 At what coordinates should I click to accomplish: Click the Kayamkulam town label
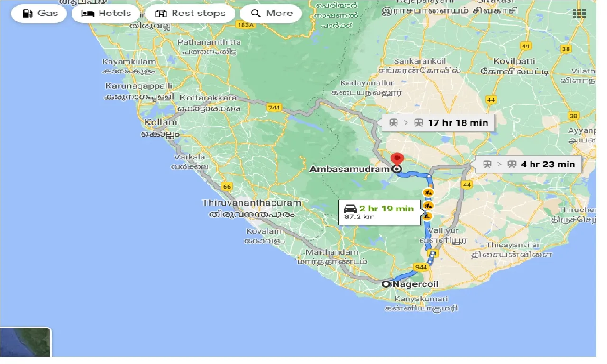pos(129,66)
